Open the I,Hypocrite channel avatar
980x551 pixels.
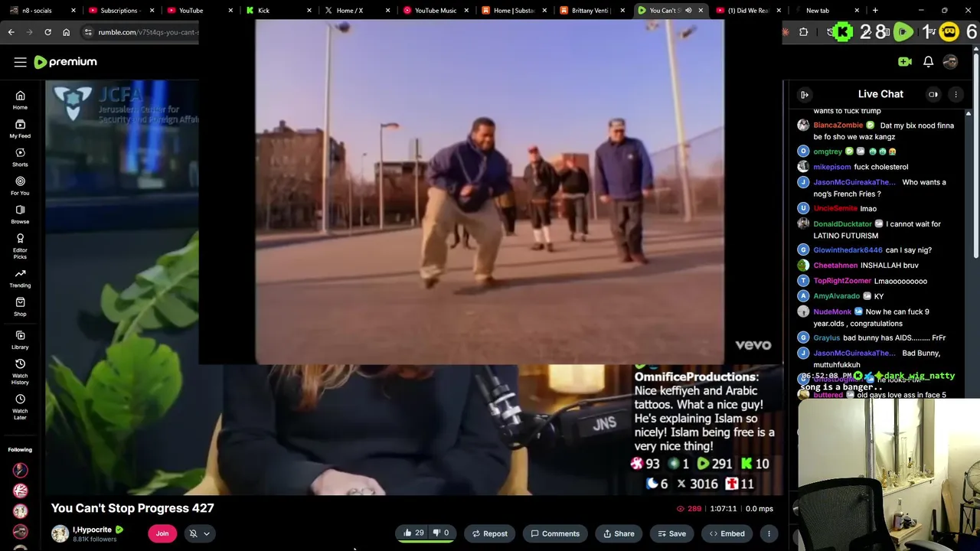tap(60, 533)
